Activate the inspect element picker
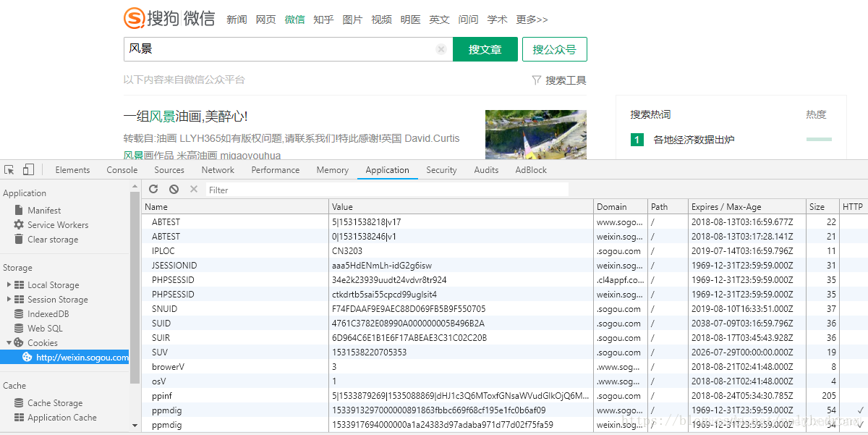Viewport: 868px width, 435px height. (x=9, y=170)
